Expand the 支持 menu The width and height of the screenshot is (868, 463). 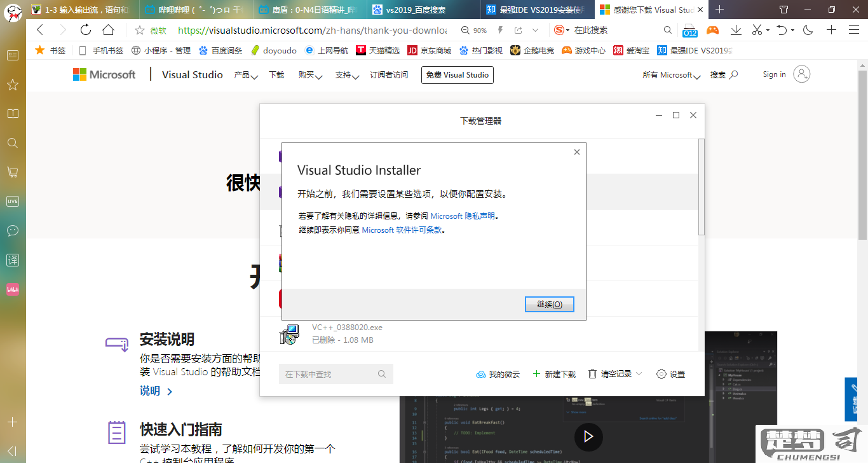pyautogui.click(x=347, y=75)
